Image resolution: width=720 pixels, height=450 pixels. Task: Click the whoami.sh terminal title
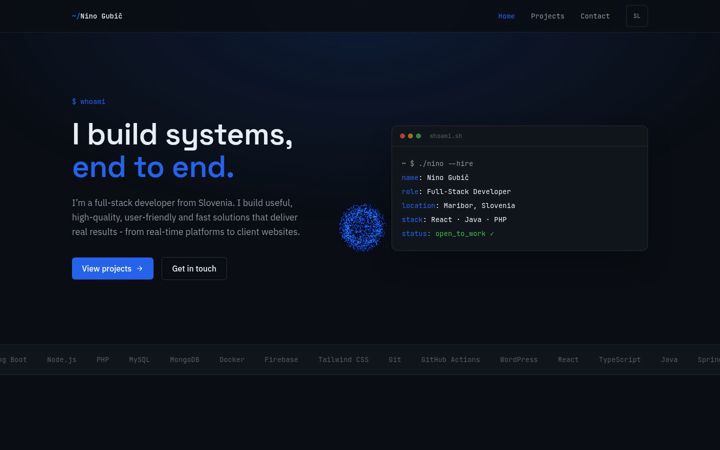pyautogui.click(x=445, y=136)
